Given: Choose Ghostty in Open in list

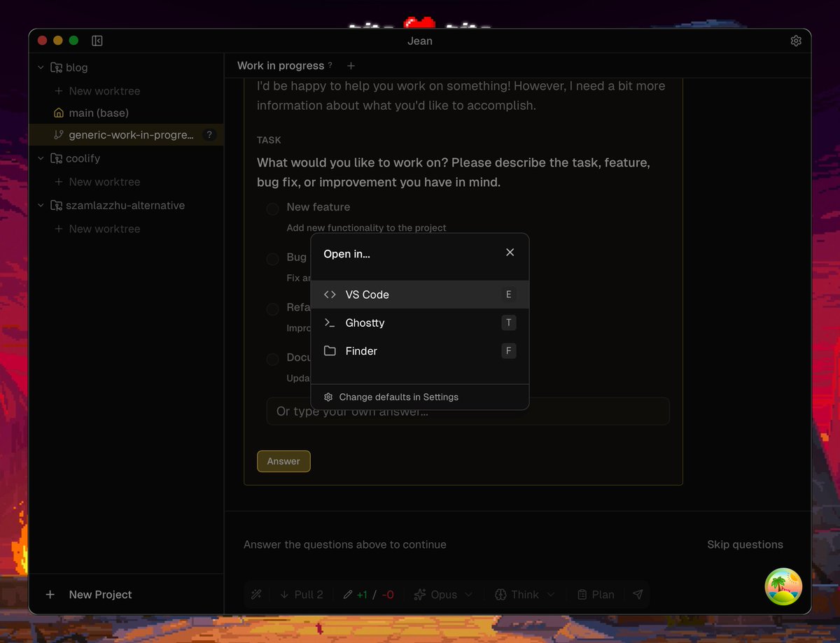Looking at the screenshot, I should coord(420,323).
